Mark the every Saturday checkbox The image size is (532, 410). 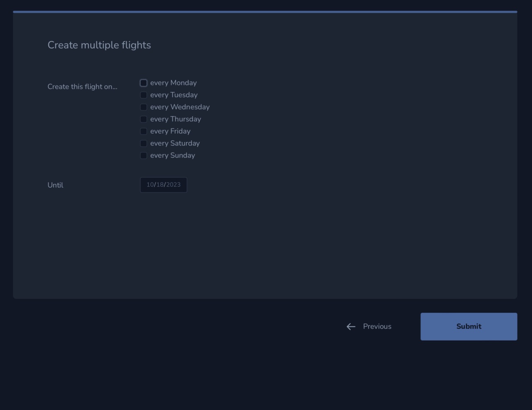(143, 143)
